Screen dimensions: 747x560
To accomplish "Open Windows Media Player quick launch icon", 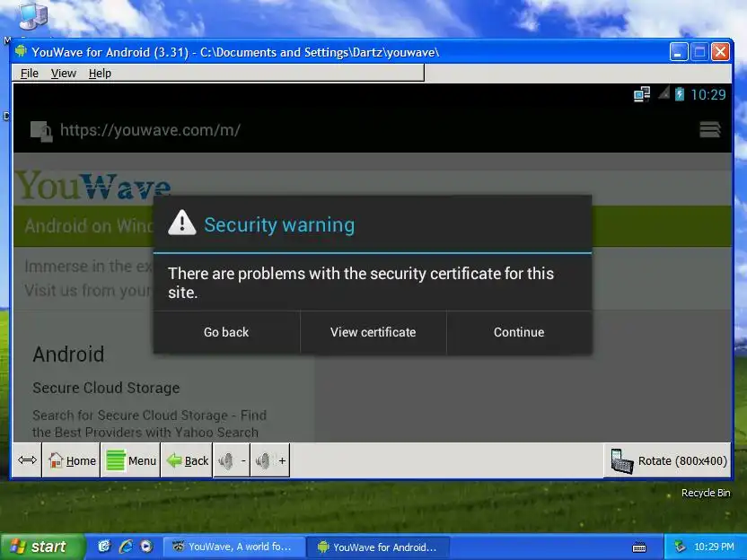I will [146, 547].
